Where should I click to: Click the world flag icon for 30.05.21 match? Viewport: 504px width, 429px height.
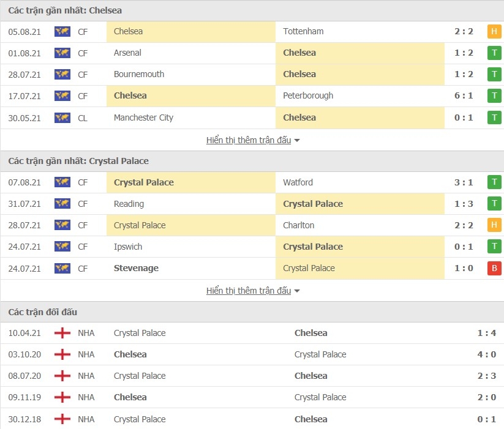point(62,118)
